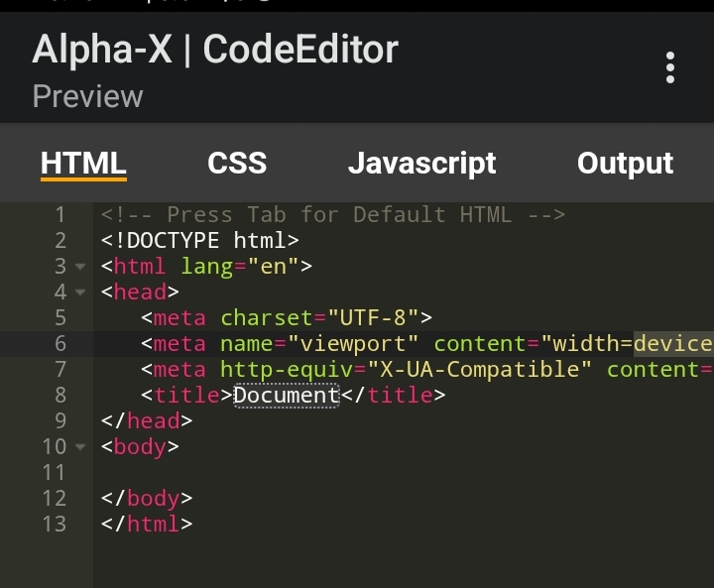Click the Press Tab comment on line 1
This screenshot has height=588, width=714.
[332, 215]
